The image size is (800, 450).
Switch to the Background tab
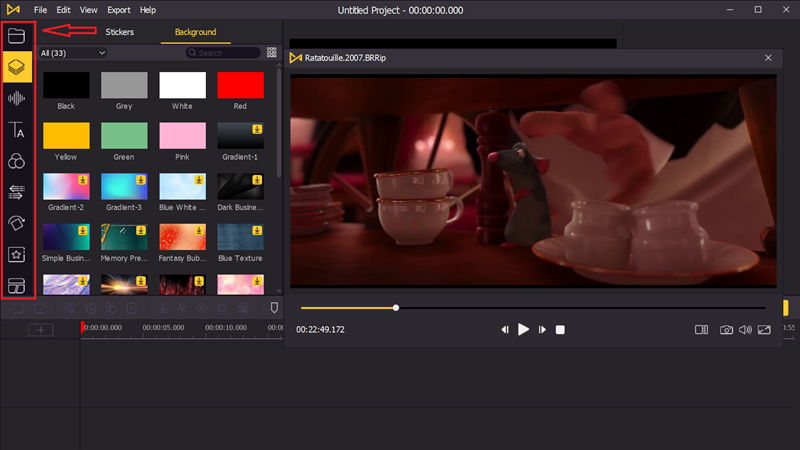coord(195,32)
